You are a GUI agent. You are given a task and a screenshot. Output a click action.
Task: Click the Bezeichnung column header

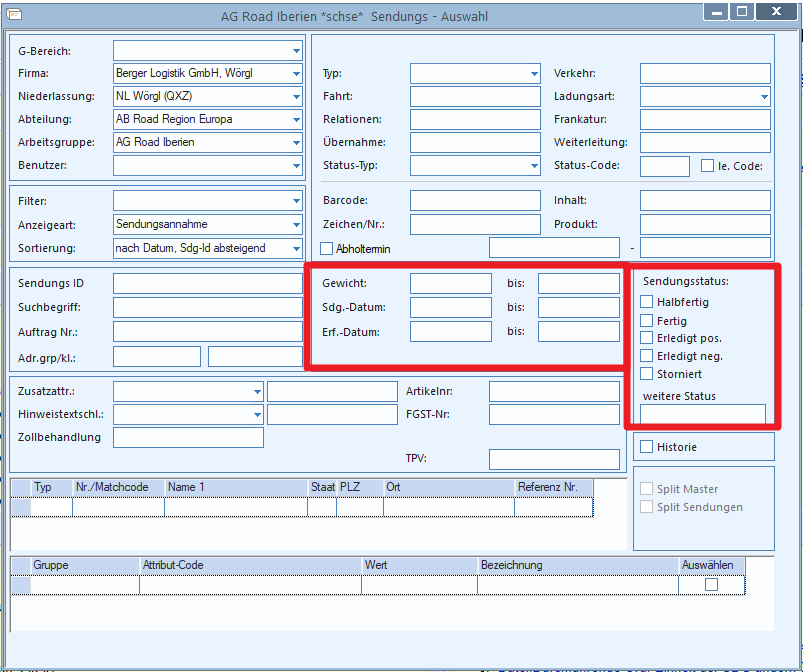[578, 565]
